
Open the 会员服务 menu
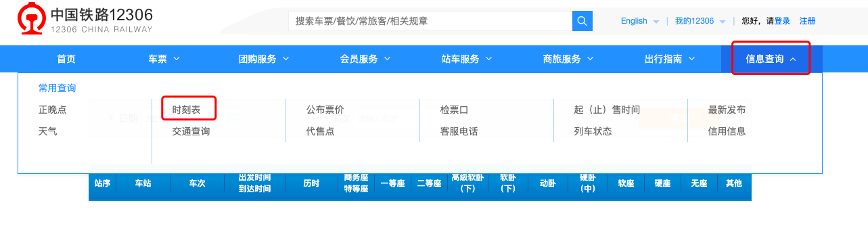tap(365, 59)
